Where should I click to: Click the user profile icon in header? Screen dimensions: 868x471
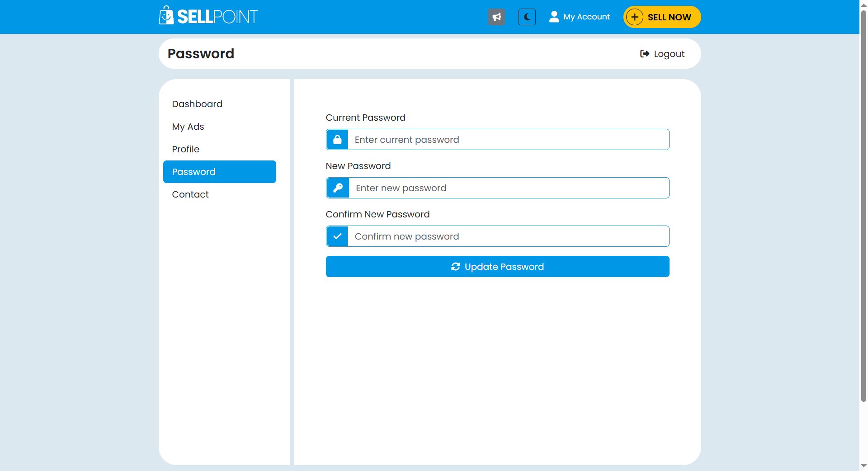pyautogui.click(x=554, y=17)
